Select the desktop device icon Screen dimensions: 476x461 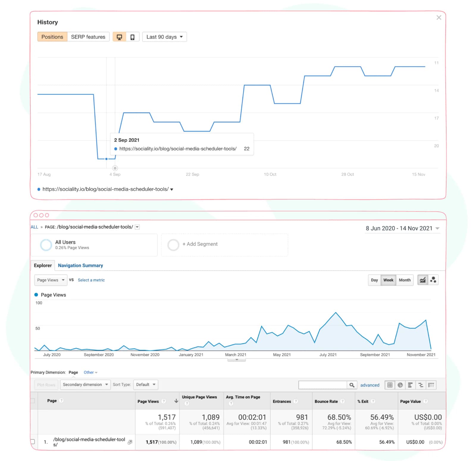coord(119,37)
